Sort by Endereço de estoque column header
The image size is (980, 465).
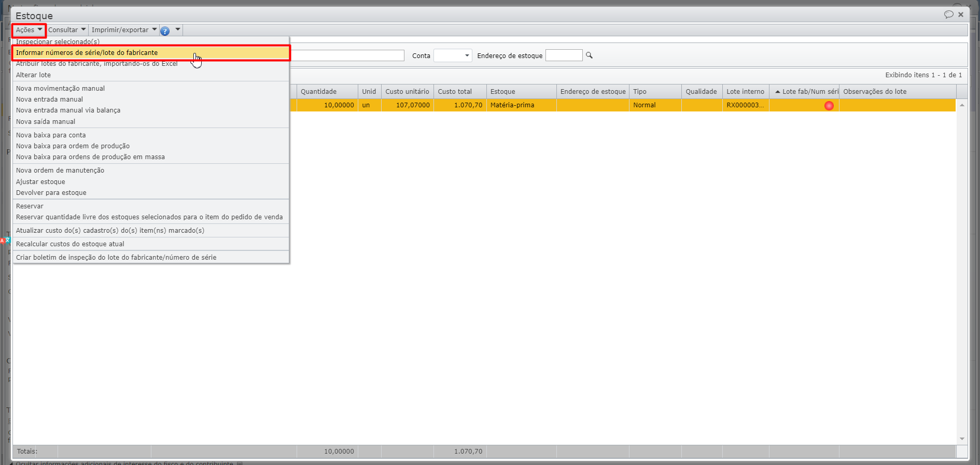coord(593,92)
